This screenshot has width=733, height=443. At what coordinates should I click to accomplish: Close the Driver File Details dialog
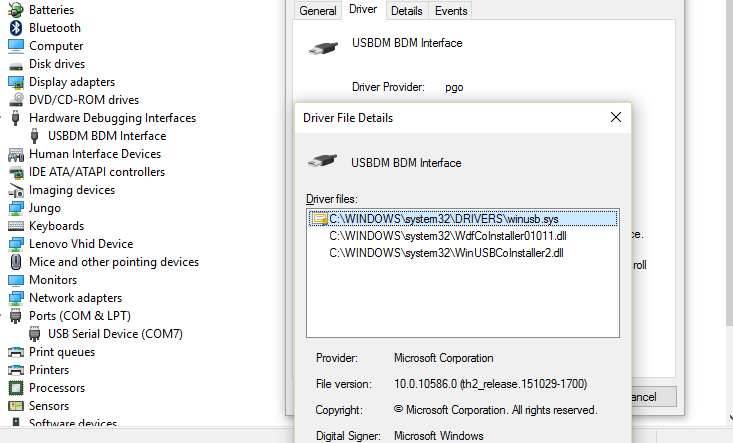click(615, 117)
